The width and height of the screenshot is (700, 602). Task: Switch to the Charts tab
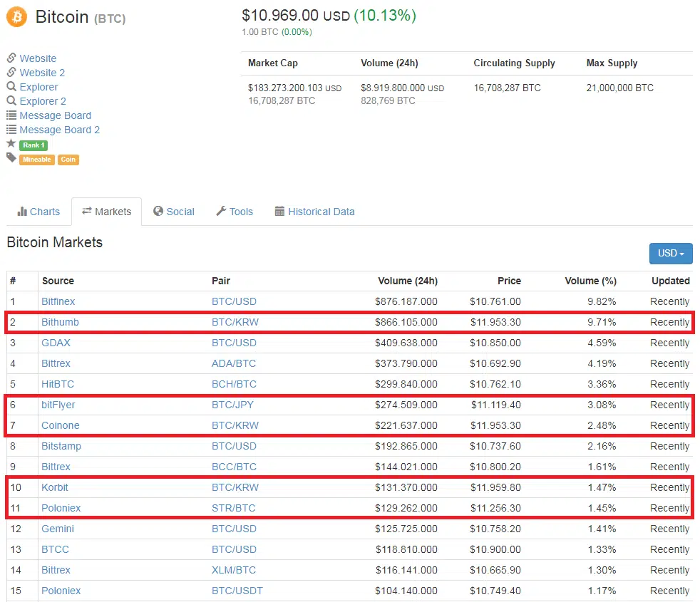[38, 212]
